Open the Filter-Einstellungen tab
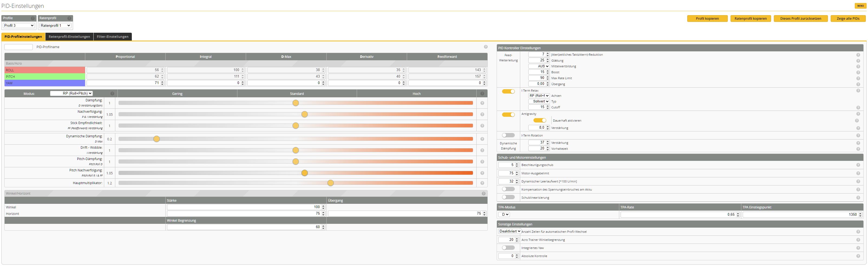 click(113, 37)
